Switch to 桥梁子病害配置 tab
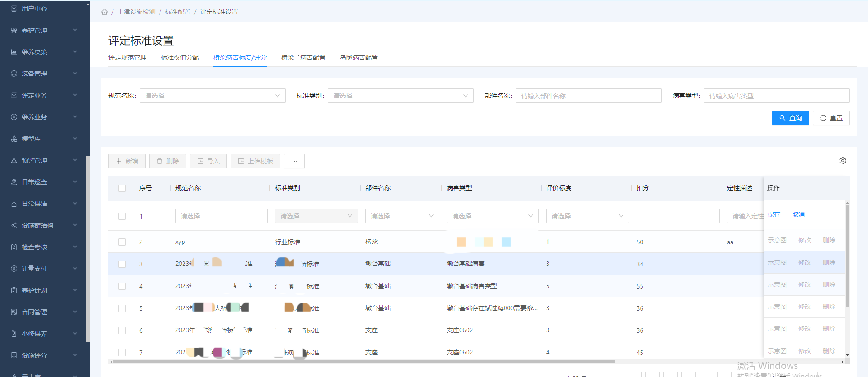Viewport: 868px width, 377px height. [x=303, y=57]
